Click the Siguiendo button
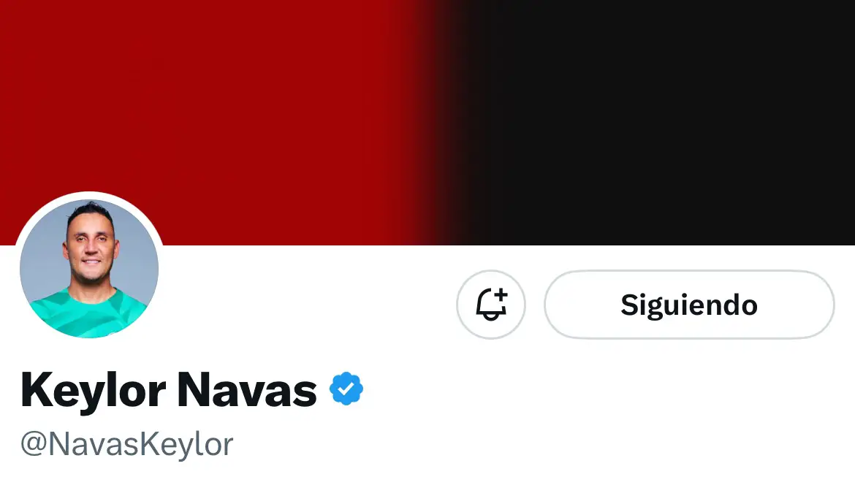This screenshot has height=504, width=855. (x=689, y=305)
